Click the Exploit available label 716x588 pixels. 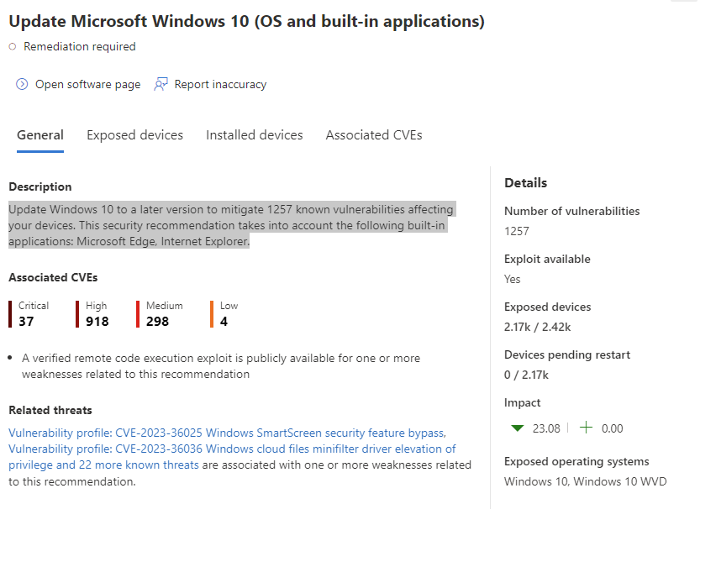click(547, 259)
